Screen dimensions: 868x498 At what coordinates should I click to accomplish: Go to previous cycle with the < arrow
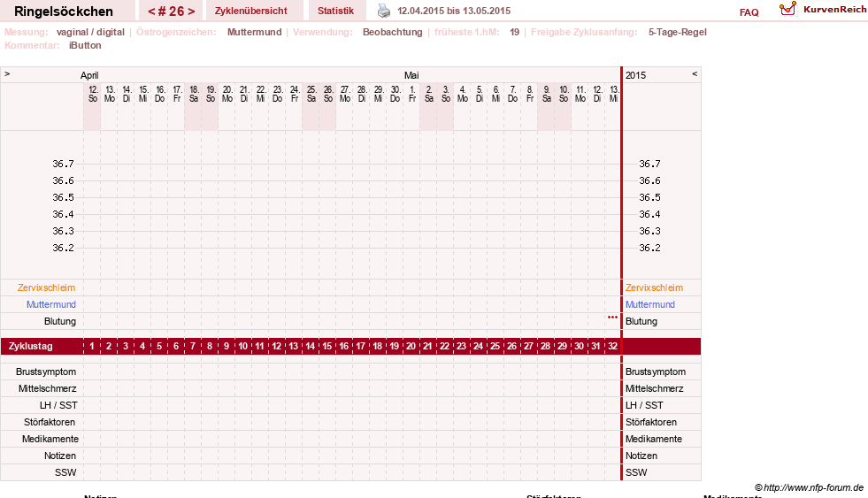point(151,11)
